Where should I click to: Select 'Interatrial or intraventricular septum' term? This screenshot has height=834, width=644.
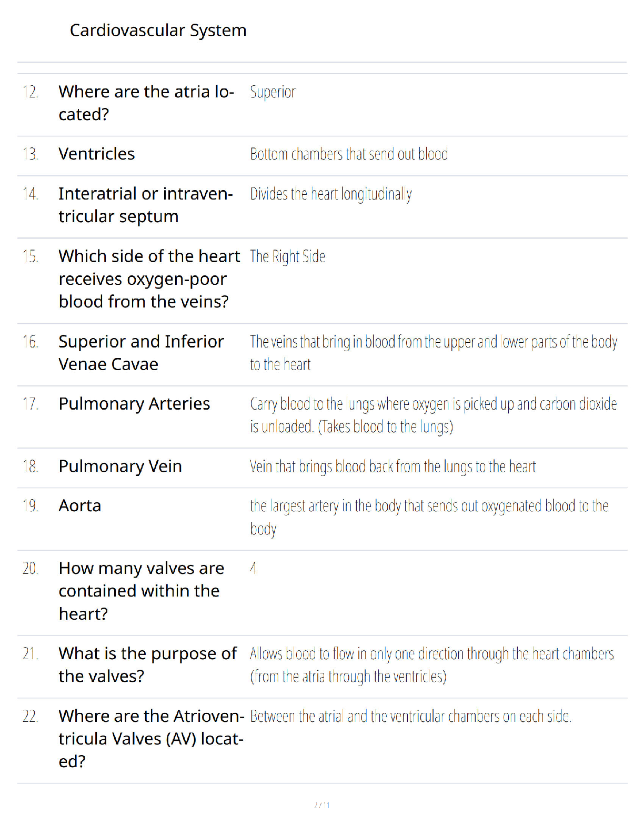point(146,205)
